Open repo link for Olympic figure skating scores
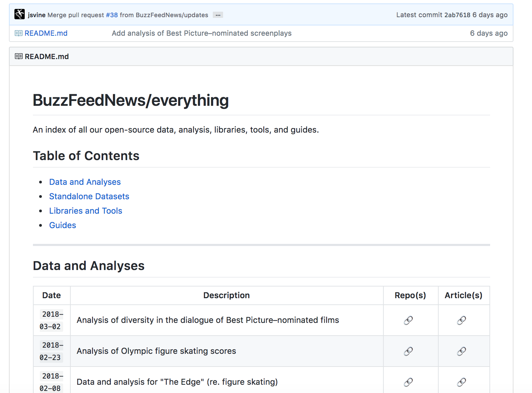Image resolution: width=532 pixels, height=393 pixels. pos(408,351)
